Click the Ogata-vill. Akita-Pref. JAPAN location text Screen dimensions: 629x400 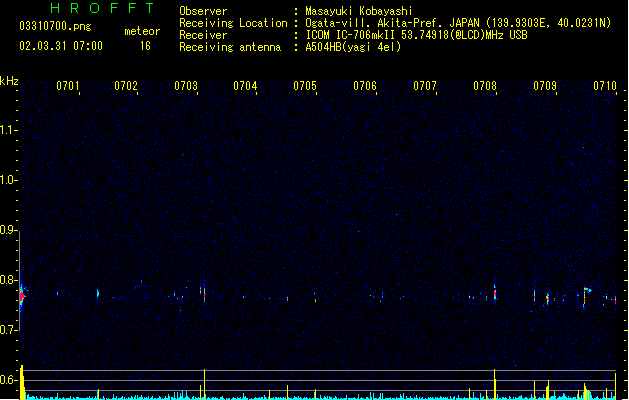[x=458, y=23]
